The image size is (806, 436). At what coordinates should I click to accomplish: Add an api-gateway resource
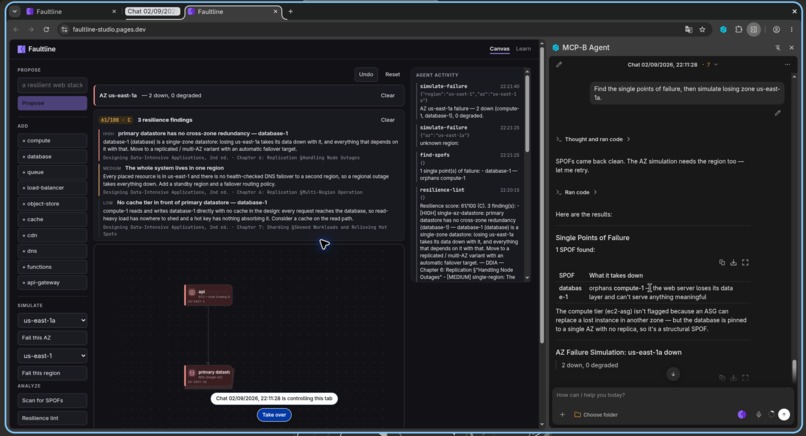pyautogui.click(x=52, y=282)
